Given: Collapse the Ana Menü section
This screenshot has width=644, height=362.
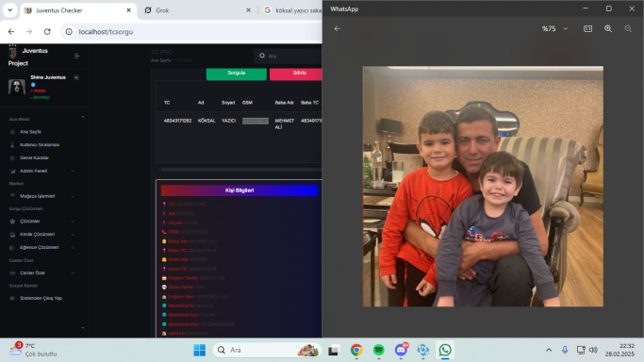Looking at the screenshot, I should (x=83, y=118).
